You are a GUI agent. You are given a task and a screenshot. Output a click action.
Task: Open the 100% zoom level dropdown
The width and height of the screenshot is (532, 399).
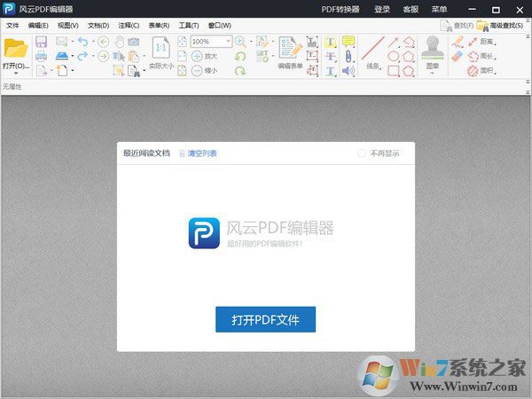[x=228, y=42]
